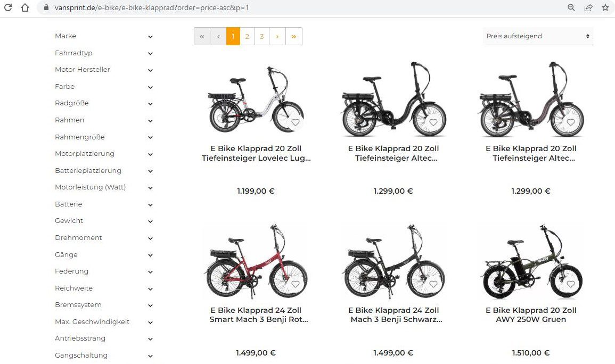
Task: Open the Lovelec Lug bike product image
Action: point(256,99)
